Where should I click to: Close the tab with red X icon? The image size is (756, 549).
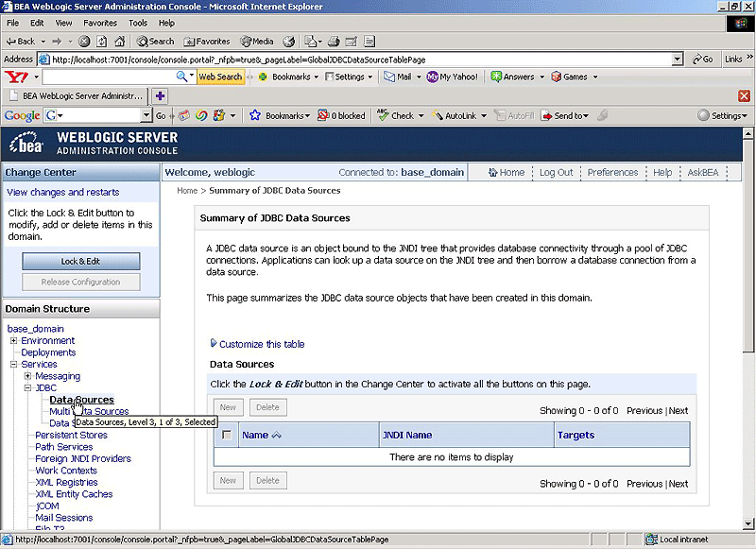[x=744, y=96]
